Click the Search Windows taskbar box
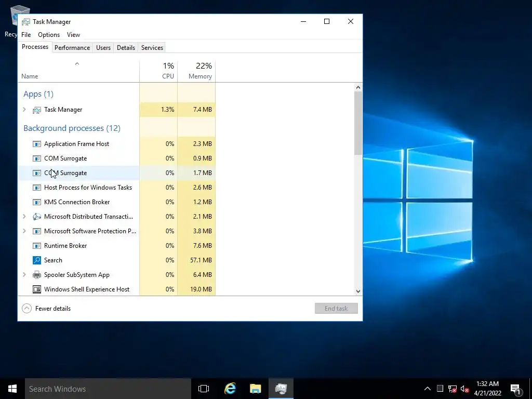The height and width of the screenshot is (399, 532). [x=108, y=389]
